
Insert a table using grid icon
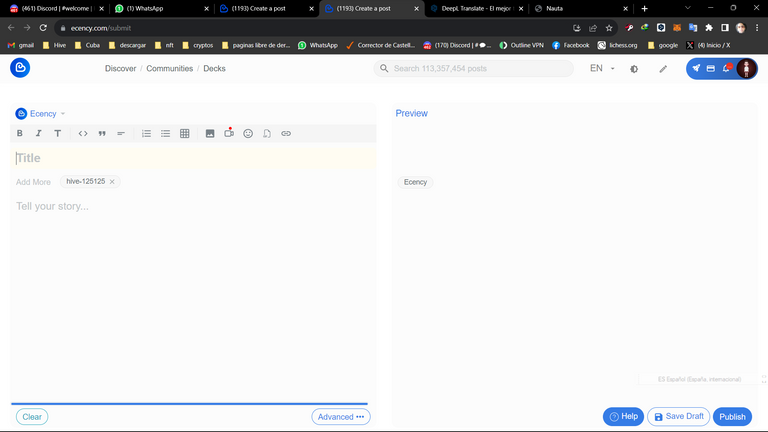tap(185, 133)
